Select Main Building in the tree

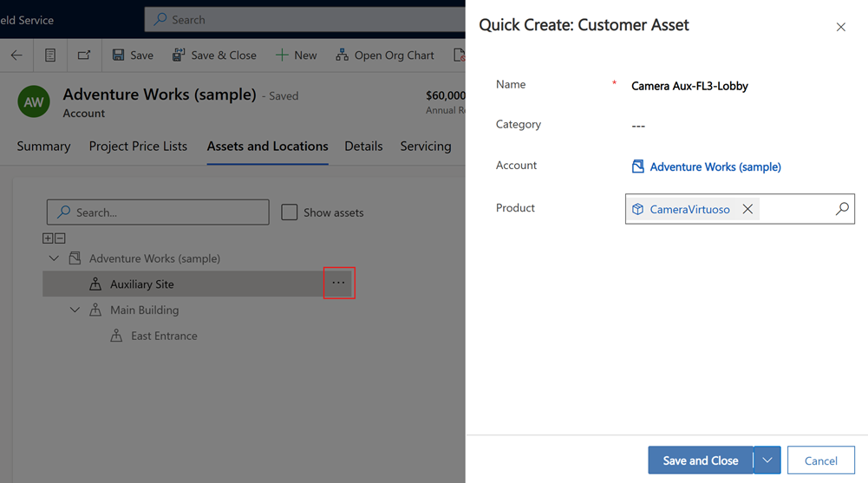coord(145,310)
